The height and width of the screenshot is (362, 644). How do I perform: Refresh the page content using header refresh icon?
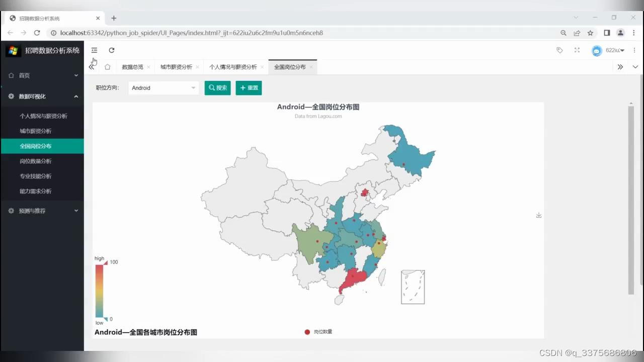(x=112, y=50)
